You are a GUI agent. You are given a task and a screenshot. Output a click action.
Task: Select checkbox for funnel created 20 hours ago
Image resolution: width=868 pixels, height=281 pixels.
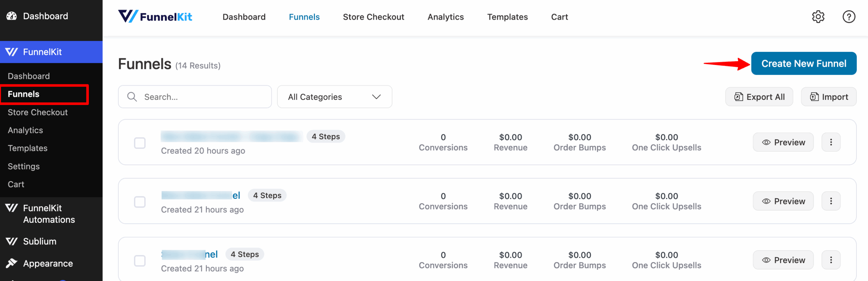pos(140,143)
